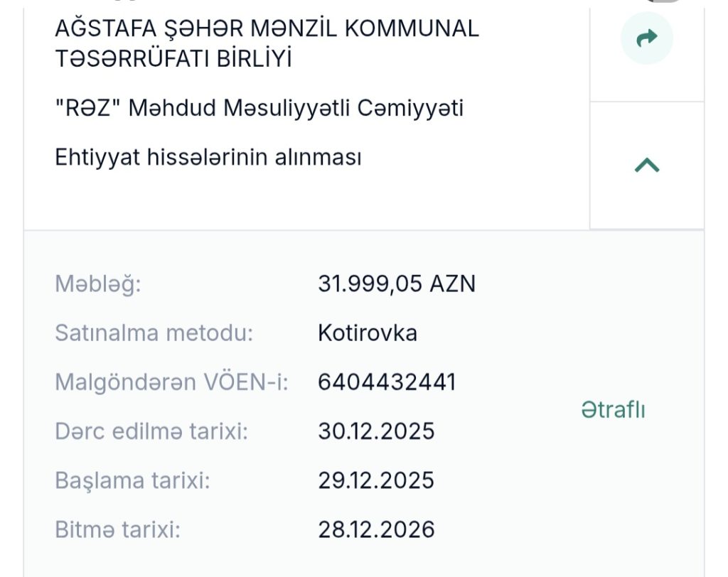Click the Məbləğ field label

click(98, 284)
